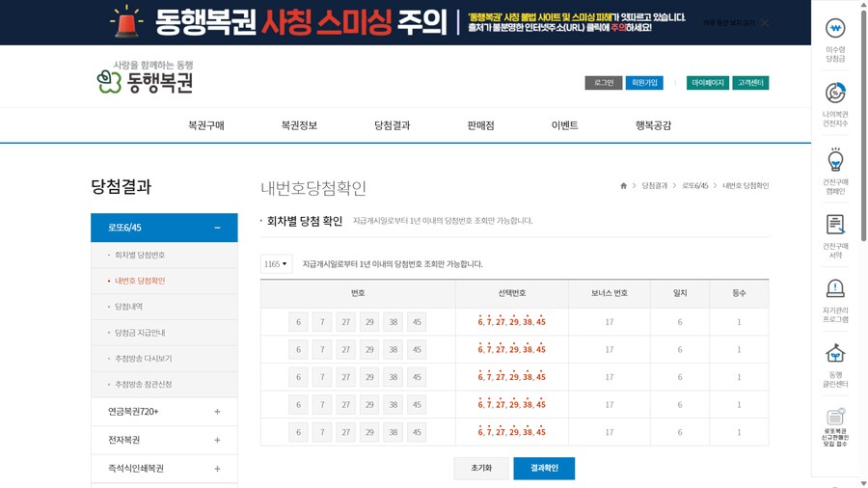
Task: Click the 로그인 button
Action: pos(604,83)
